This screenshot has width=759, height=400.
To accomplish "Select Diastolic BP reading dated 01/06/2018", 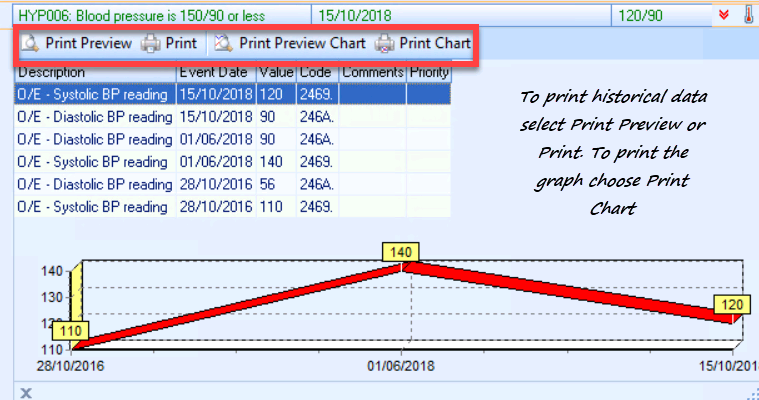I will point(95,140).
